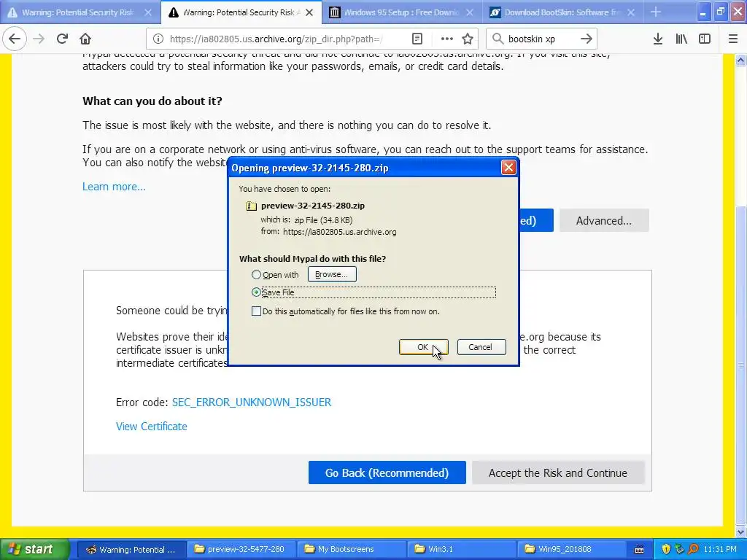
Task: Select the Save File radio button
Action: click(x=256, y=292)
